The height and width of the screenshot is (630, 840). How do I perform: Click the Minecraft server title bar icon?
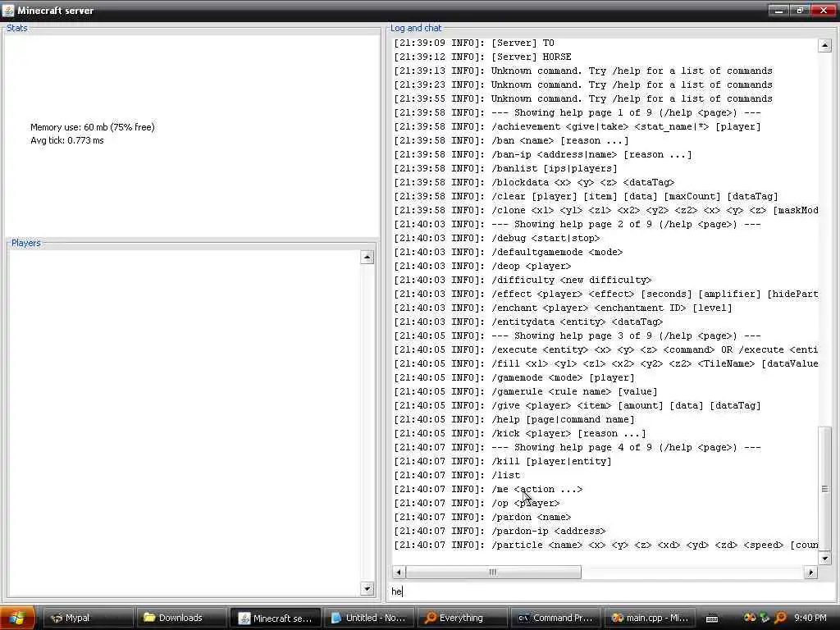pyautogui.click(x=8, y=10)
